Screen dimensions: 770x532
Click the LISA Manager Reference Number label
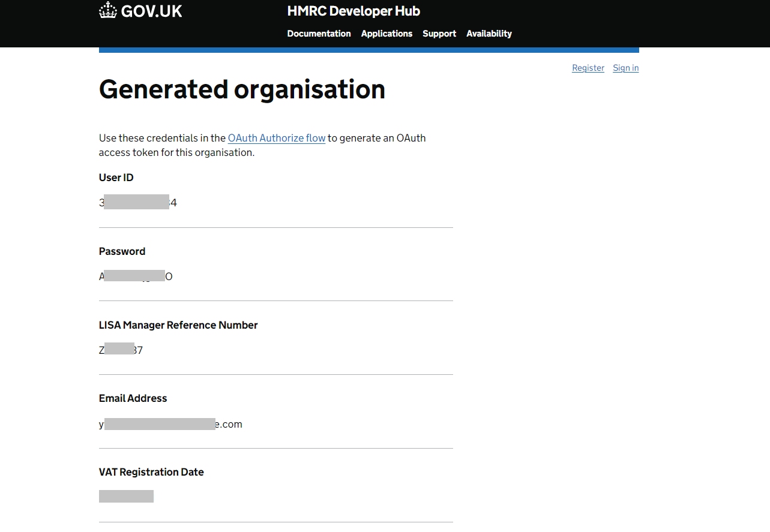coord(178,325)
